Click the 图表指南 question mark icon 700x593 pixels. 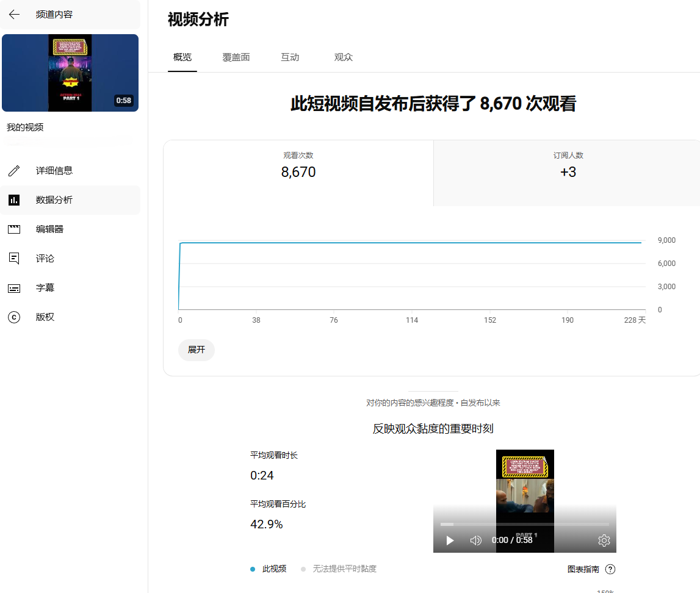[610, 569]
